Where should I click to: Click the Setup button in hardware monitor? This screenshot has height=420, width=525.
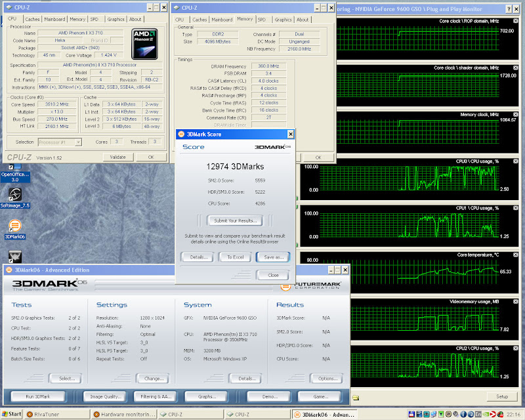click(x=501, y=396)
